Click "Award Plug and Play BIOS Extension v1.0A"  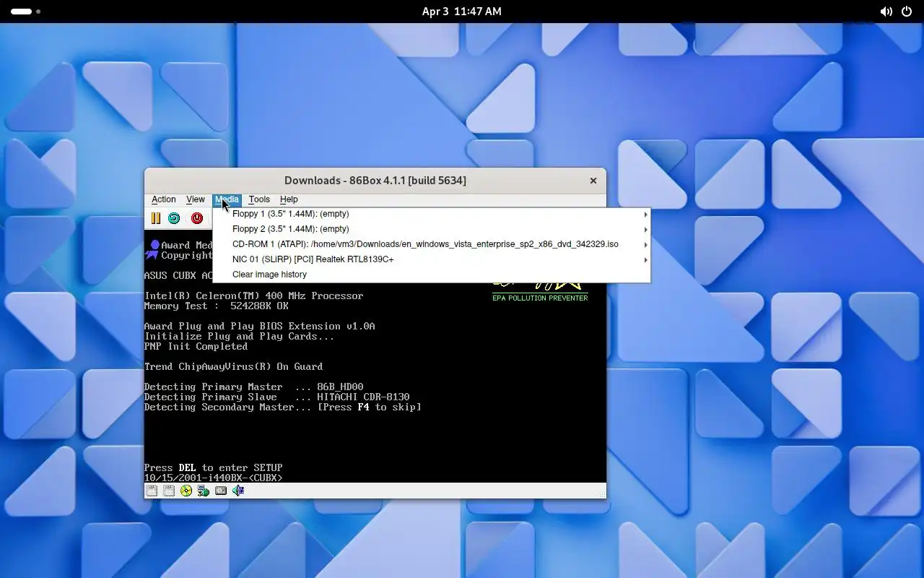pos(259,326)
